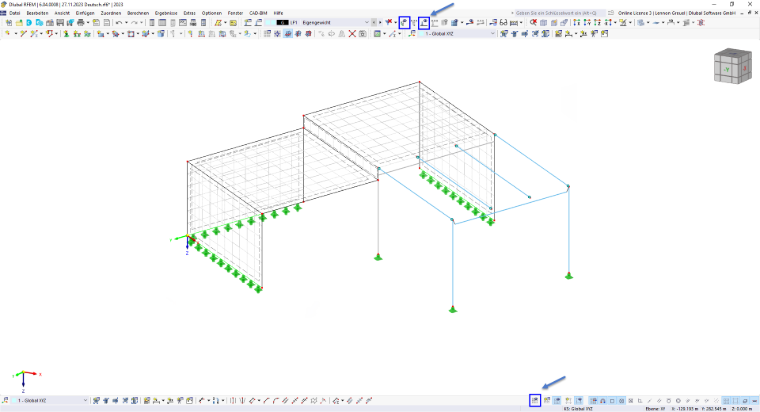Click the 'KS: Global XYZ' status text
This screenshot has width=760, height=412.
pos(578,409)
